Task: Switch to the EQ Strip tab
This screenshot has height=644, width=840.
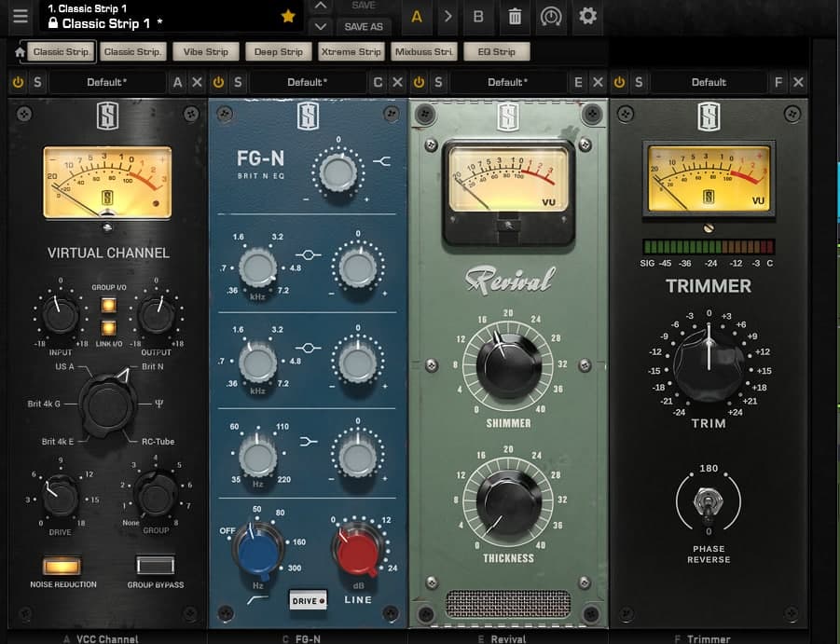Action: coord(497,52)
